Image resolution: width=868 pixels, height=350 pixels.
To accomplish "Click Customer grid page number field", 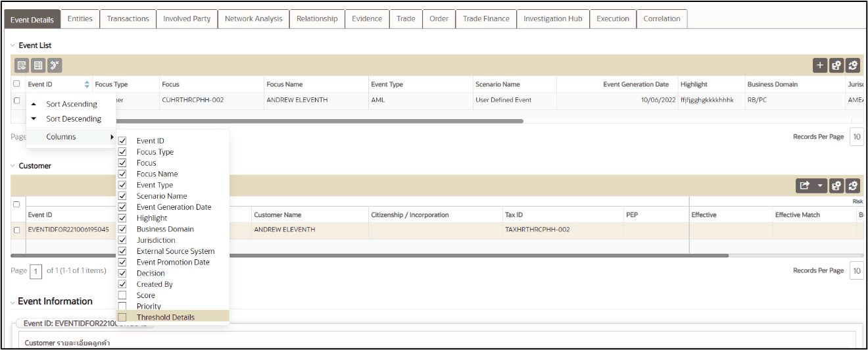I will (37, 271).
